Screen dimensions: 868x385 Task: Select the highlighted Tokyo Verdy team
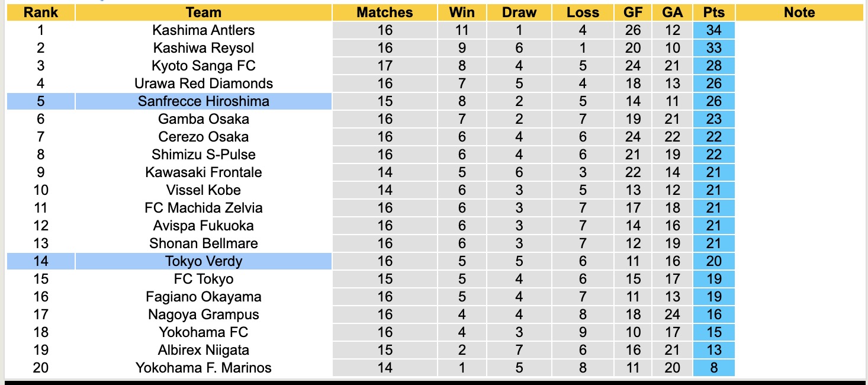tap(203, 261)
